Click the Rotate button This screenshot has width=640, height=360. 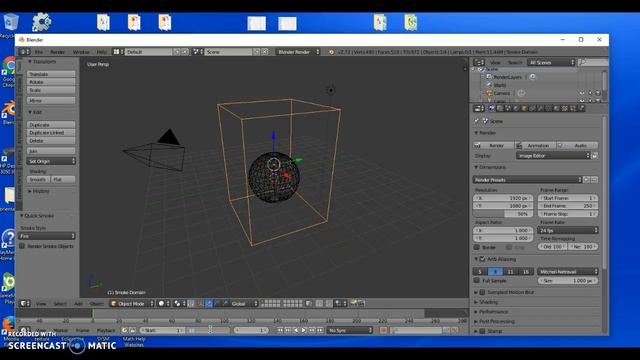[x=51, y=82]
